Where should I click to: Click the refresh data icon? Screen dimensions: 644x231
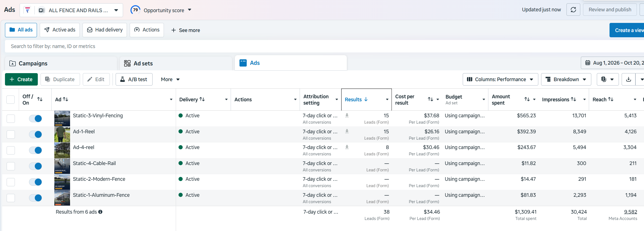tap(573, 10)
